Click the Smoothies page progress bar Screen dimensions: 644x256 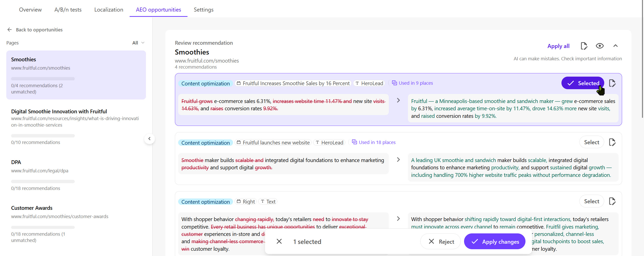pos(43,79)
